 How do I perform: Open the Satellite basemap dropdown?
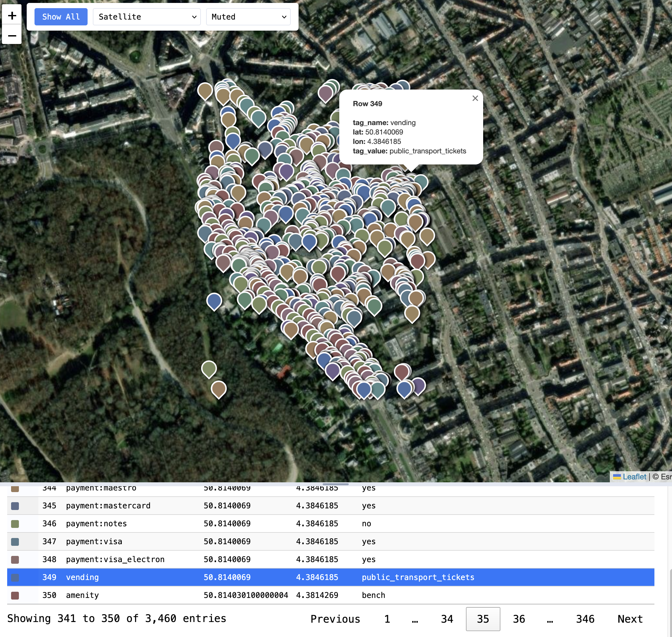[147, 17]
